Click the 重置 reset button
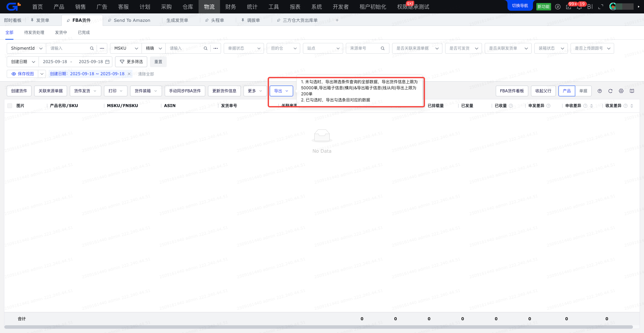Viewport: 644px width, 333px height. pyautogui.click(x=158, y=62)
